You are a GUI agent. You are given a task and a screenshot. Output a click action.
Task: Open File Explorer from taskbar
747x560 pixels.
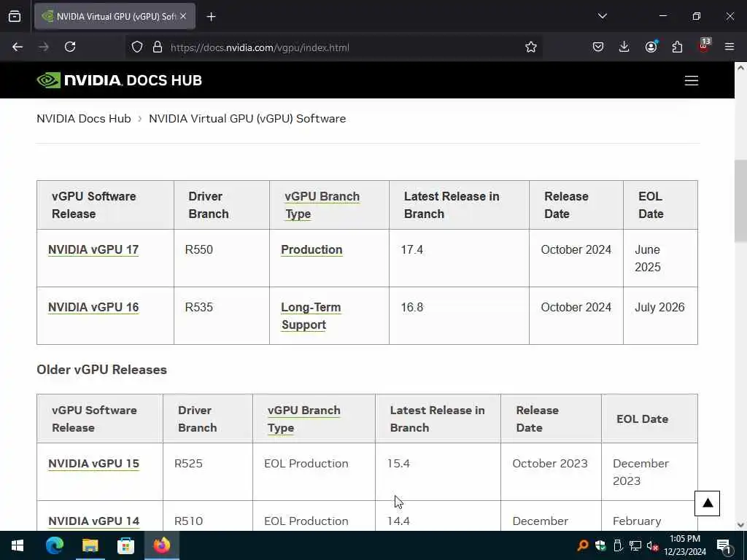(x=90, y=545)
